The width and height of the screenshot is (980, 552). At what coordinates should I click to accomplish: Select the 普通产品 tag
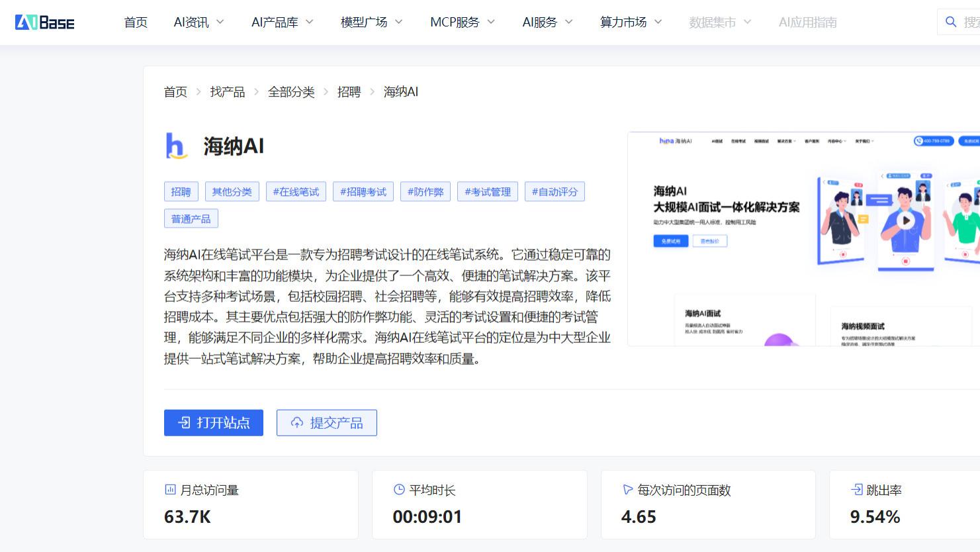(191, 218)
